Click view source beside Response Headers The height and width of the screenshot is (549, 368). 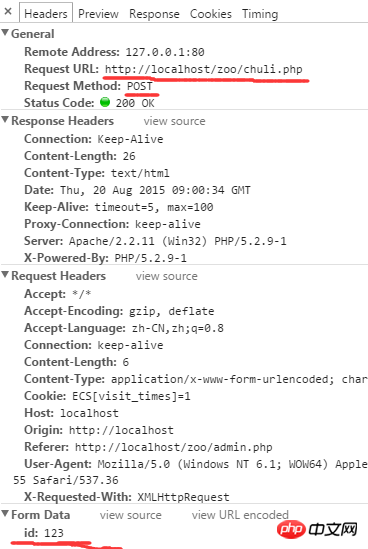pyautogui.click(x=174, y=121)
